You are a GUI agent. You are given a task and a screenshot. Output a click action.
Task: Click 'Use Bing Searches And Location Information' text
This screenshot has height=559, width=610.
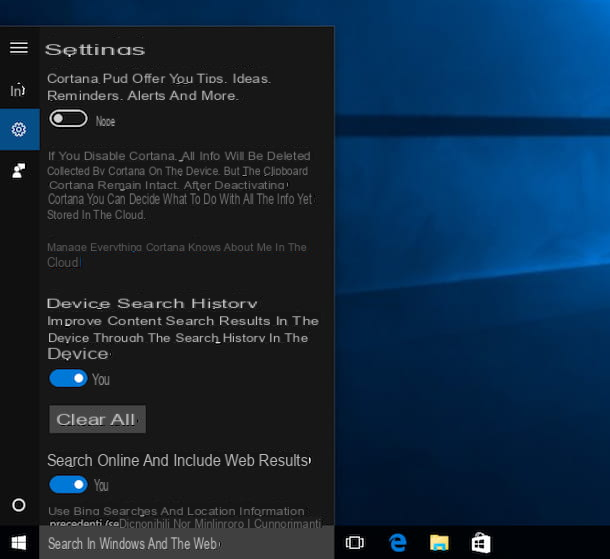(176, 511)
